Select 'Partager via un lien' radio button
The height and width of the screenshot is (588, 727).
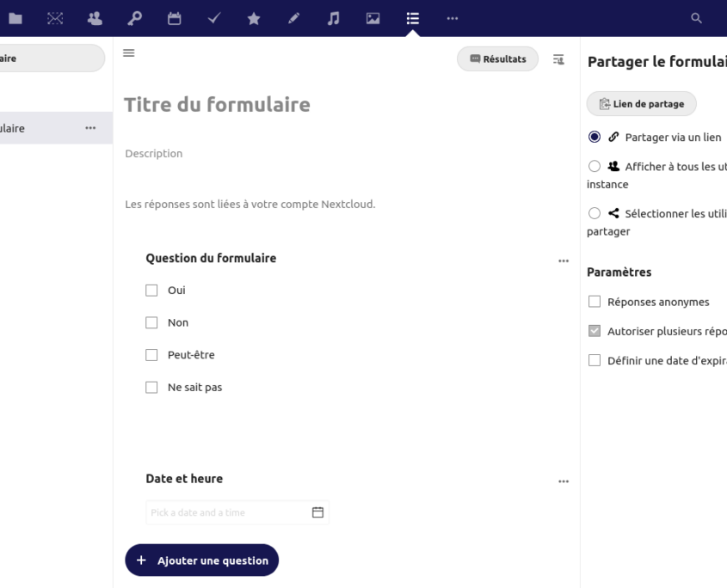pos(595,137)
